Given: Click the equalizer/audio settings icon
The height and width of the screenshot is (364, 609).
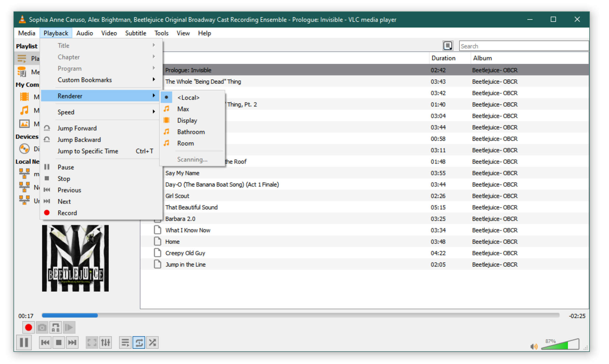Looking at the screenshot, I should 105,342.
